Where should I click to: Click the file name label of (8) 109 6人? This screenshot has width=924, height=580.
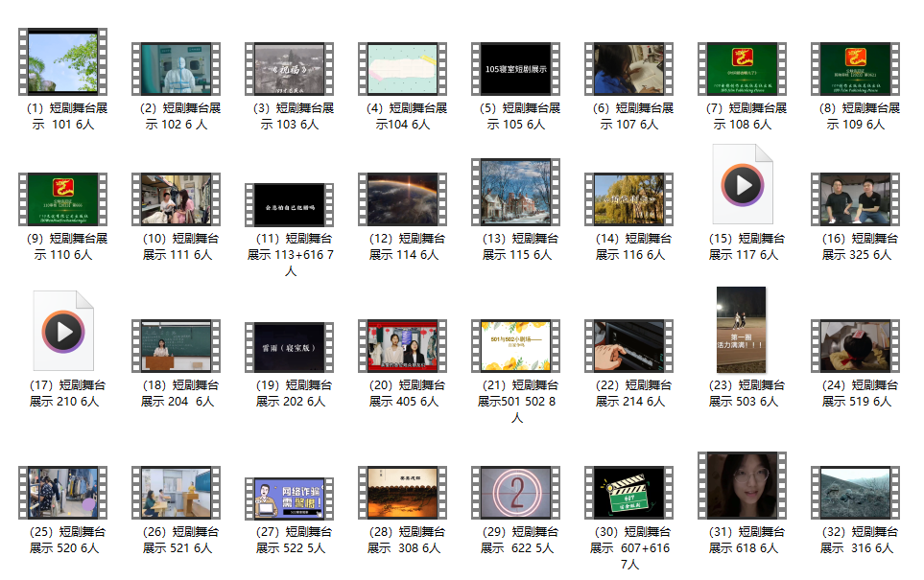point(856,117)
